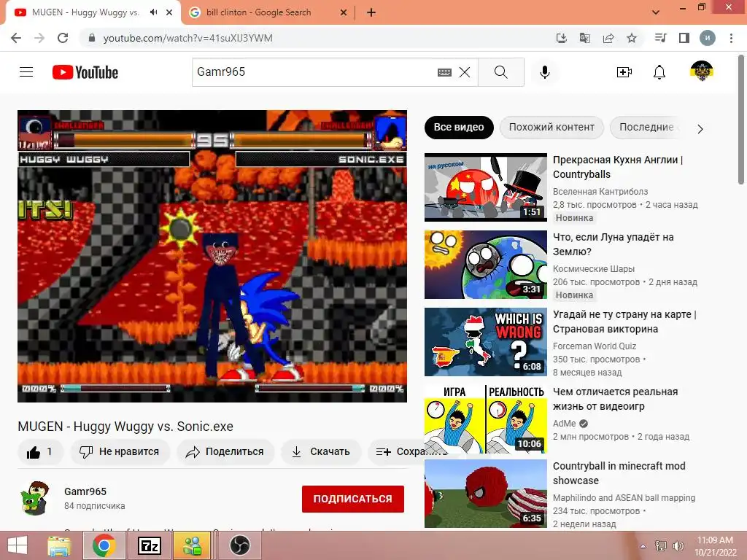747x560 pixels.
Task: Open OBS Studio from taskbar
Action: click(x=240, y=545)
